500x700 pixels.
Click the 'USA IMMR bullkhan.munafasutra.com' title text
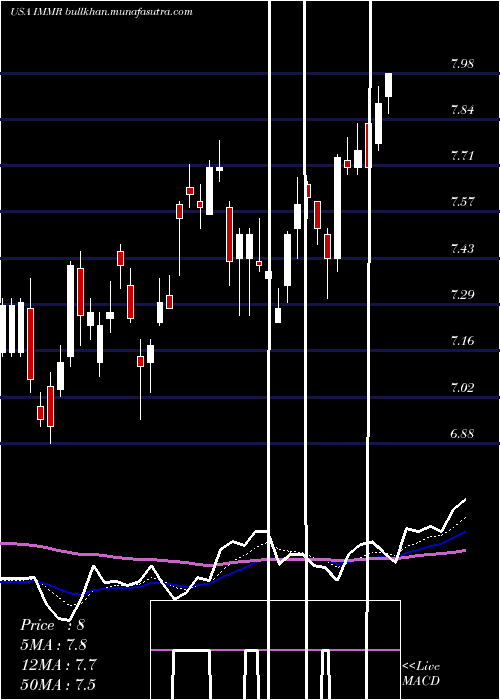tap(101, 12)
